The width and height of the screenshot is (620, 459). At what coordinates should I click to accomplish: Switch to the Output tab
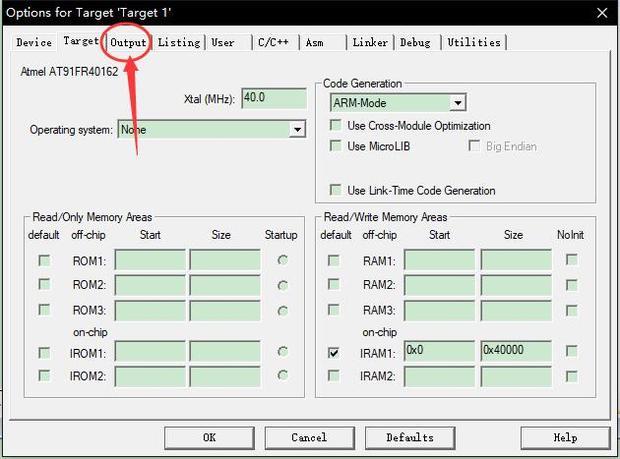pos(129,43)
